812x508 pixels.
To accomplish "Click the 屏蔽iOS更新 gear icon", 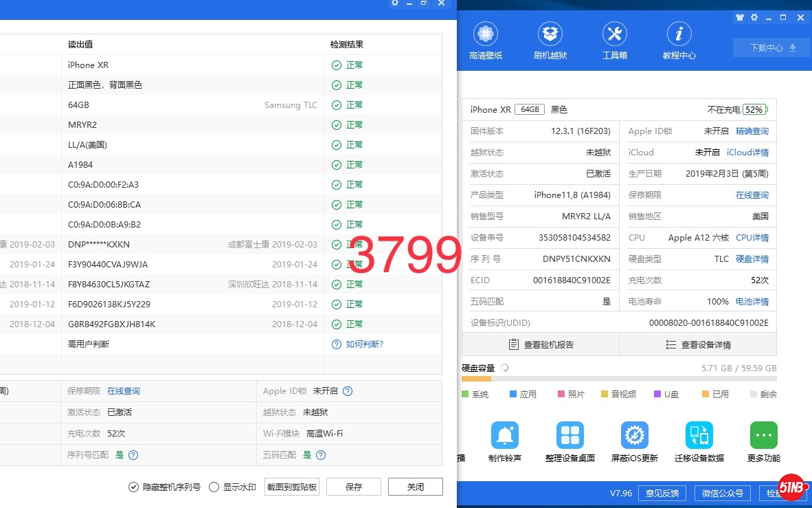I will point(634,436).
